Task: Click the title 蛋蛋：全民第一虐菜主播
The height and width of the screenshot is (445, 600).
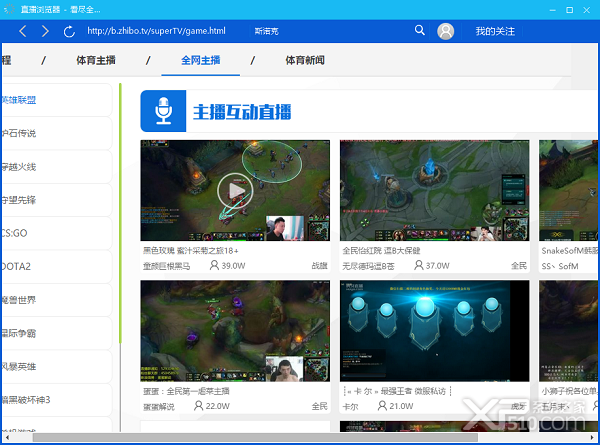Action: tap(186, 391)
